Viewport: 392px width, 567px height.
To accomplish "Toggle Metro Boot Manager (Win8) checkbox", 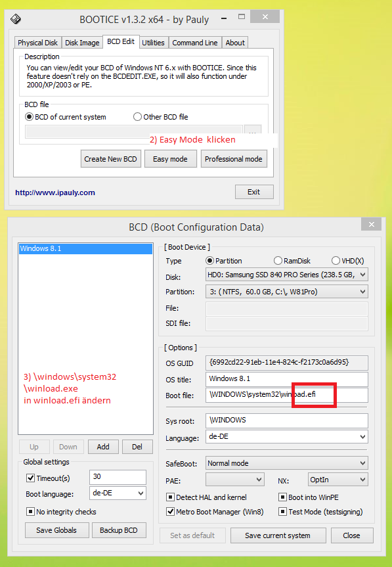I will (x=215, y=512).
